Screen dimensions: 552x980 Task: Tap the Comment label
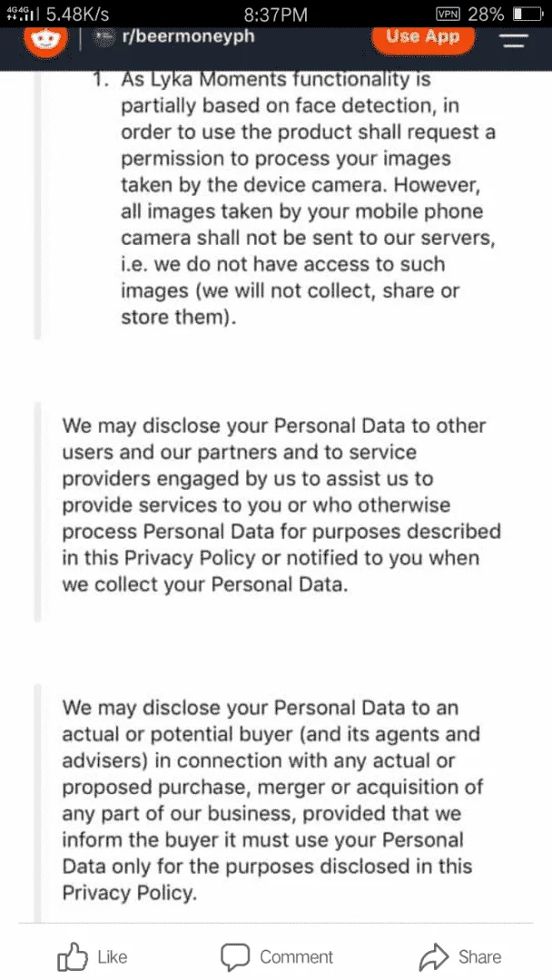pyautogui.click(x=296, y=957)
